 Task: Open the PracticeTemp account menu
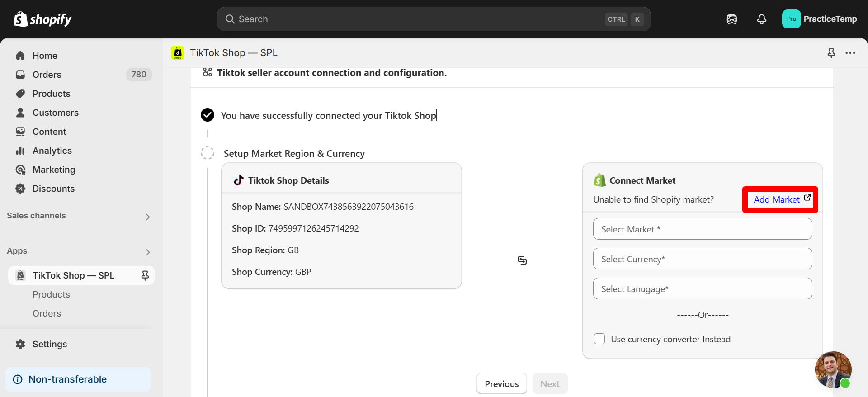820,19
